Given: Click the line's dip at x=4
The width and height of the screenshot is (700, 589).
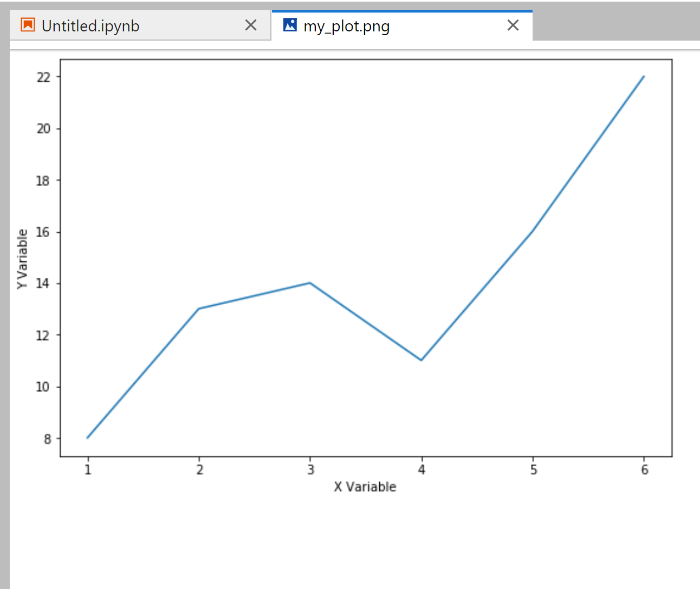Looking at the screenshot, I should coord(422,360).
